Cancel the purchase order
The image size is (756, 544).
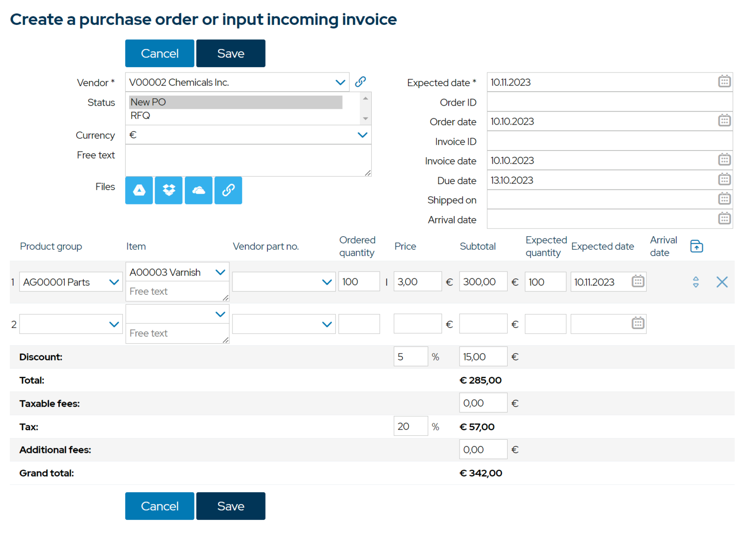point(159,53)
